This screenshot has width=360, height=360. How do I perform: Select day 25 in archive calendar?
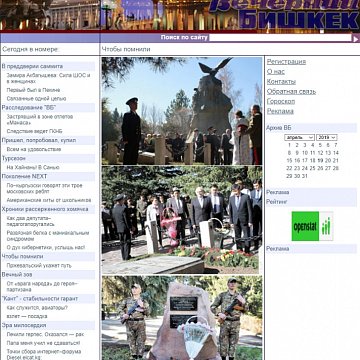(313, 168)
